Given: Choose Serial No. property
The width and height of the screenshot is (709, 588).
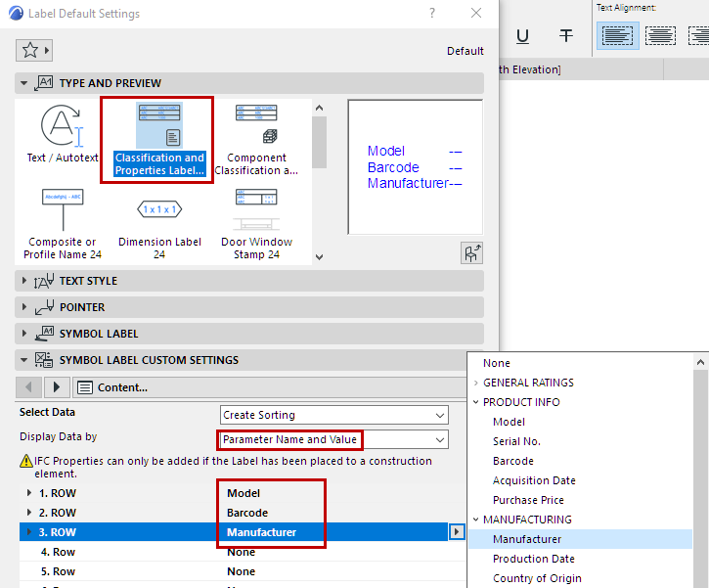Looking at the screenshot, I should [516, 441].
